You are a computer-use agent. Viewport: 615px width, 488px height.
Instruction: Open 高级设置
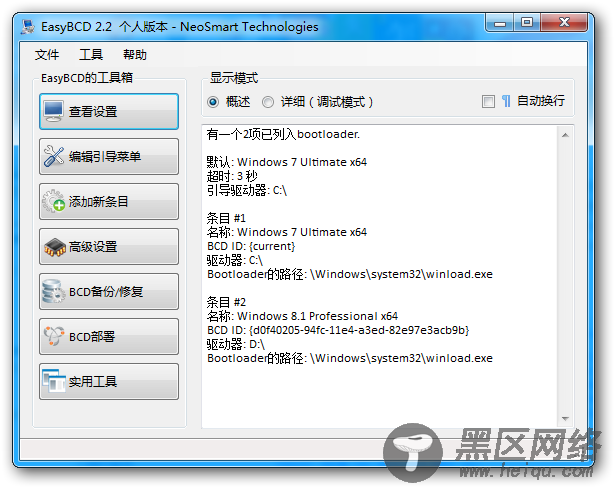109,246
